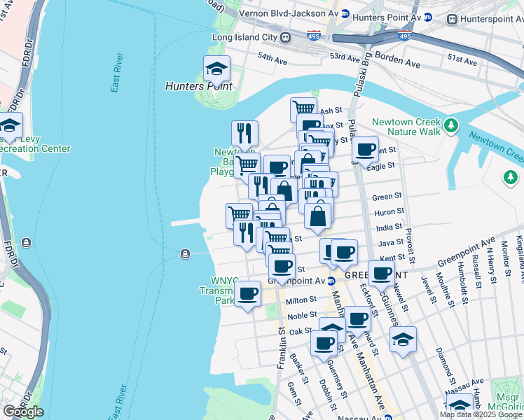Click the Hunterspoint Av rail station icon

pyautogui.click(x=452, y=20)
